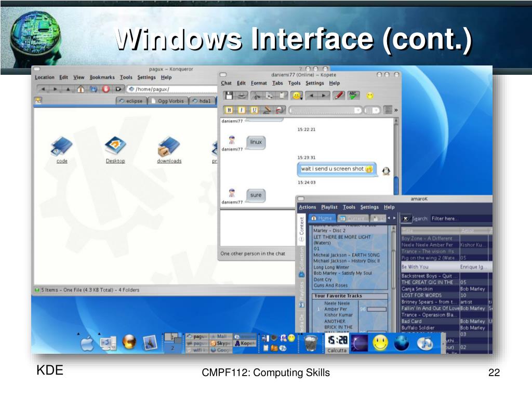532x399 pixels.
Task: Cut text using Kopete scissors icon
Action: 257,96
